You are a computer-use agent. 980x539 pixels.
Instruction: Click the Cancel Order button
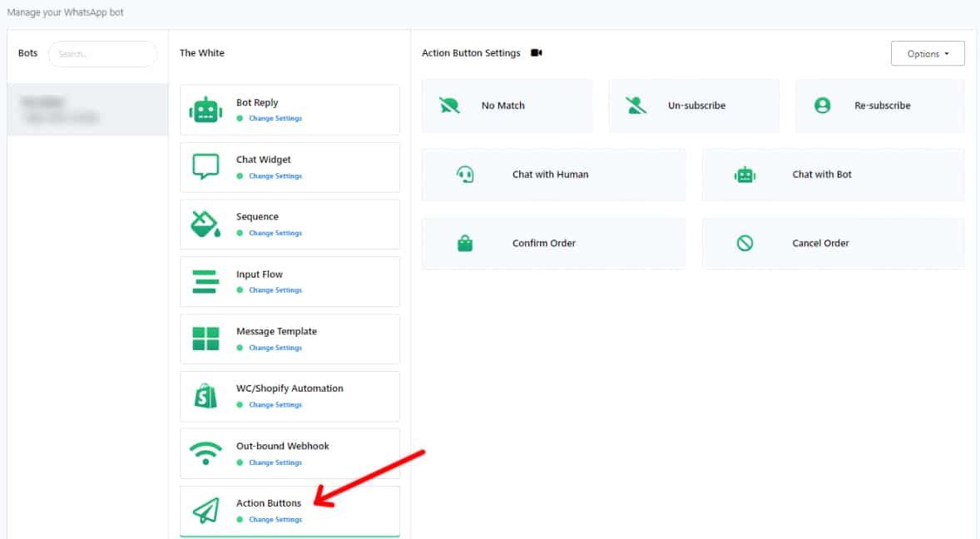pyautogui.click(x=833, y=244)
